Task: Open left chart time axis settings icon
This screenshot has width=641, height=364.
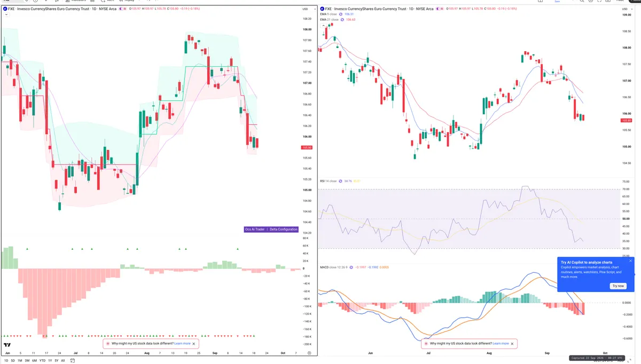Action: 309,353
